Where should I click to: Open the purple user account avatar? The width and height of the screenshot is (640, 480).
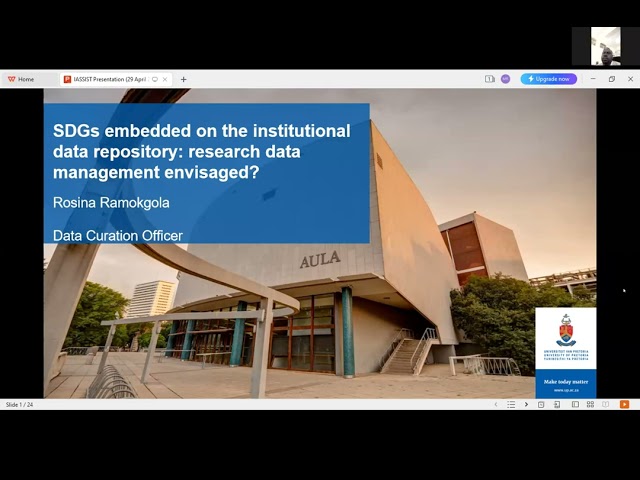pyautogui.click(x=505, y=79)
